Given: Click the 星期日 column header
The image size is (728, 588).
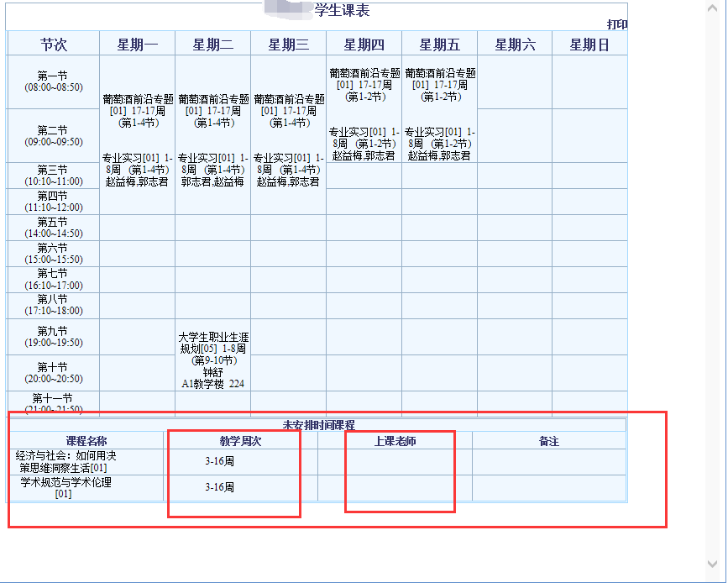Looking at the screenshot, I should [x=589, y=45].
